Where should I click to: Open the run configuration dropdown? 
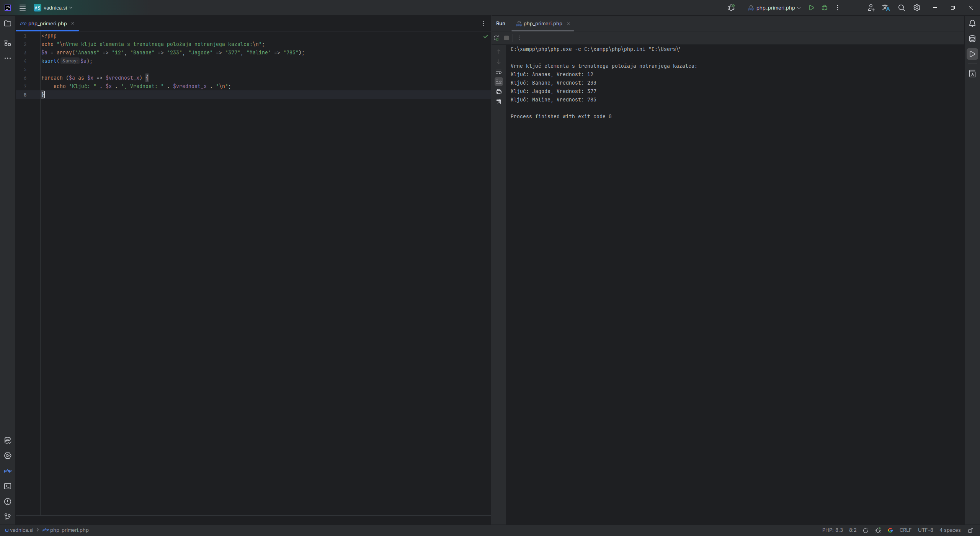[774, 8]
